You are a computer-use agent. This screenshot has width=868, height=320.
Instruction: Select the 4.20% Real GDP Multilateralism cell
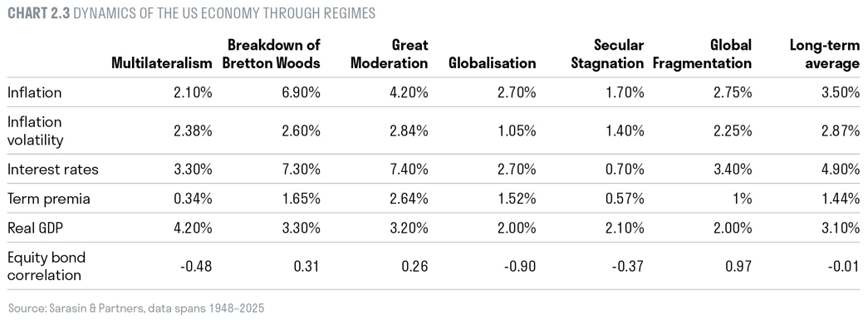click(194, 228)
